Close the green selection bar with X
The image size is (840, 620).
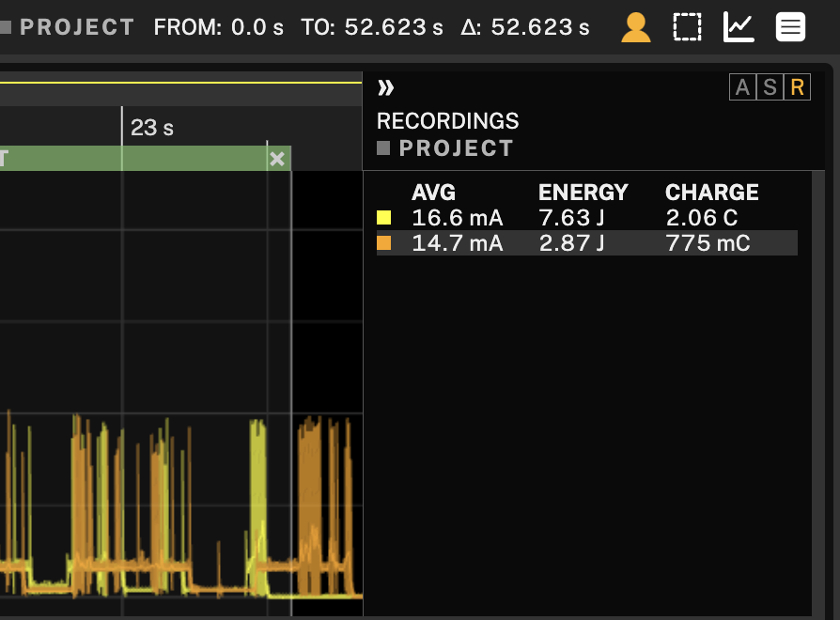pos(277,159)
